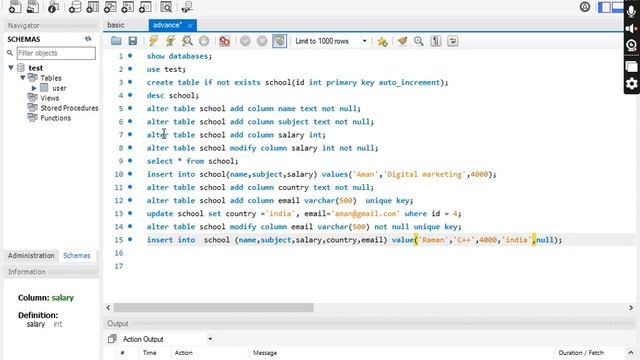Create a new schema icon

click(75, 7)
